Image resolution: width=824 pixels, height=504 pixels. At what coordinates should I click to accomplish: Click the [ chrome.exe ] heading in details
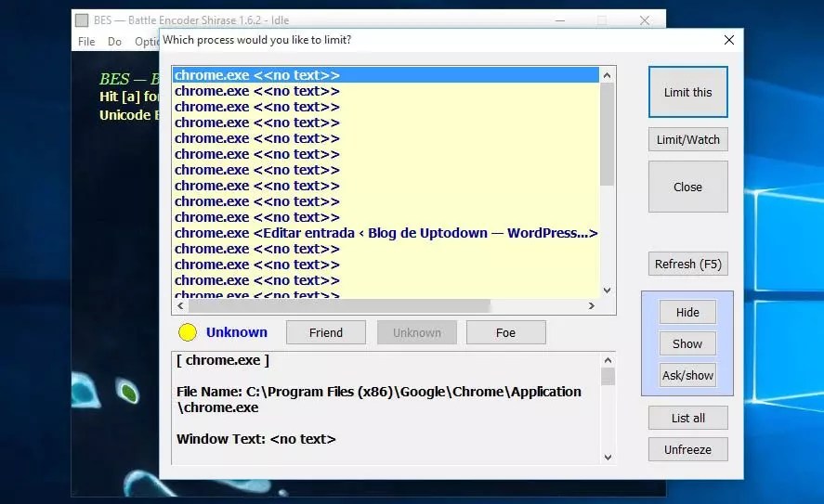point(223,360)
